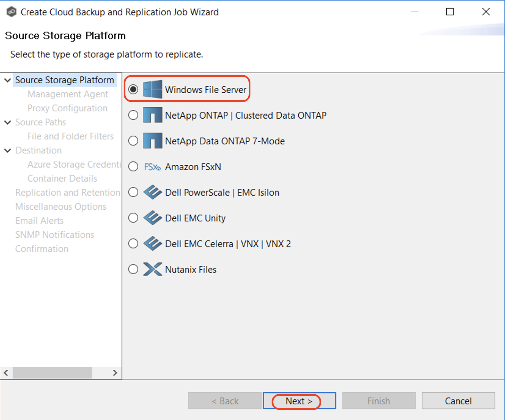Click the Dell PowerScale EMC Isilon icon

(152, 192)
